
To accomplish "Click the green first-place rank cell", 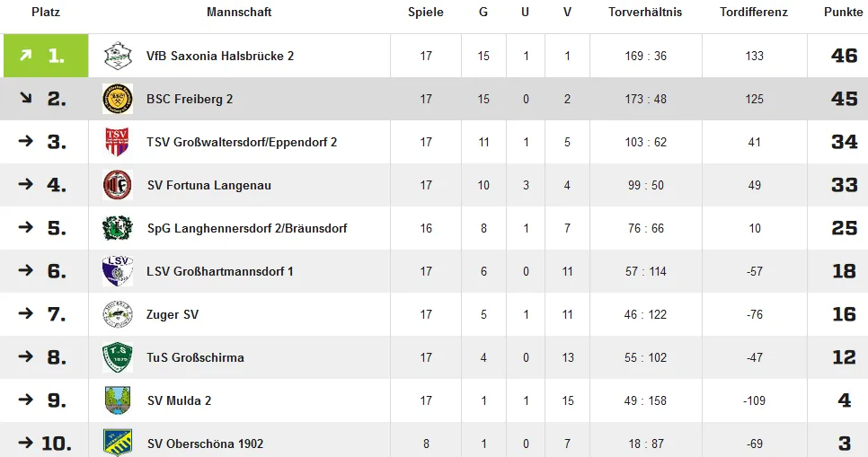I will pos(46,56).
